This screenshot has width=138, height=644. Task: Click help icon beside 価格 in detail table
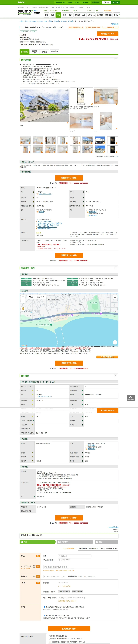point(34,192)
